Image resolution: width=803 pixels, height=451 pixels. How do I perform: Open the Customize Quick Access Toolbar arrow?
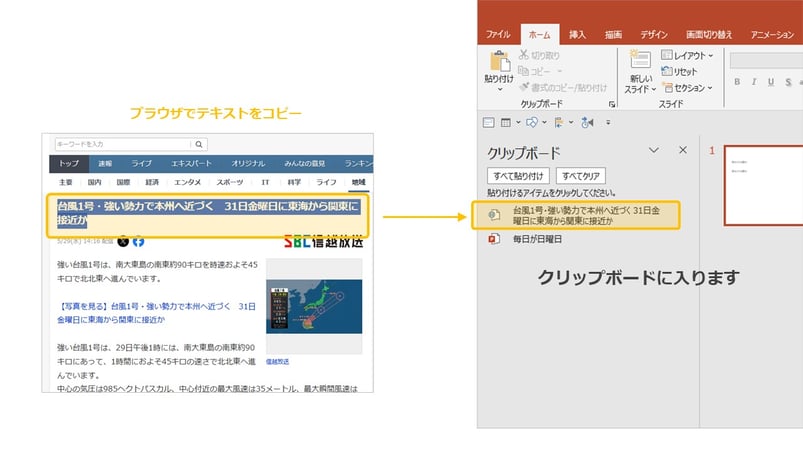608,122
